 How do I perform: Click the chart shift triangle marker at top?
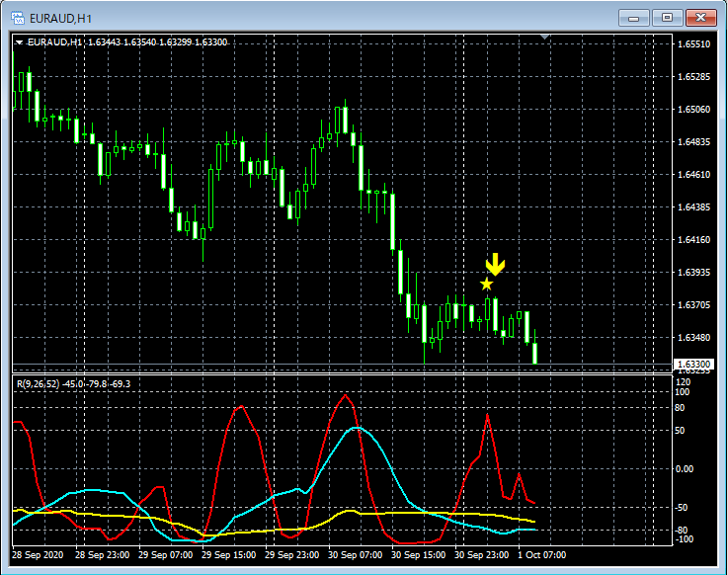545,37
